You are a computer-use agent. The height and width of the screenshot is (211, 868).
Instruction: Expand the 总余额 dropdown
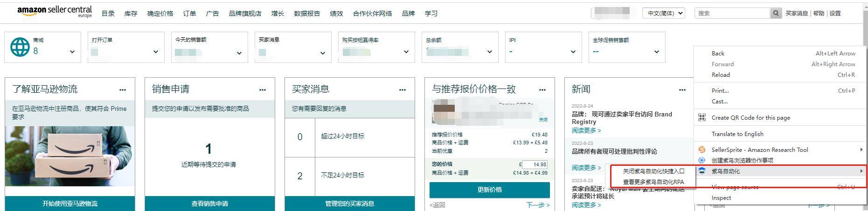(x=490, y=52)
